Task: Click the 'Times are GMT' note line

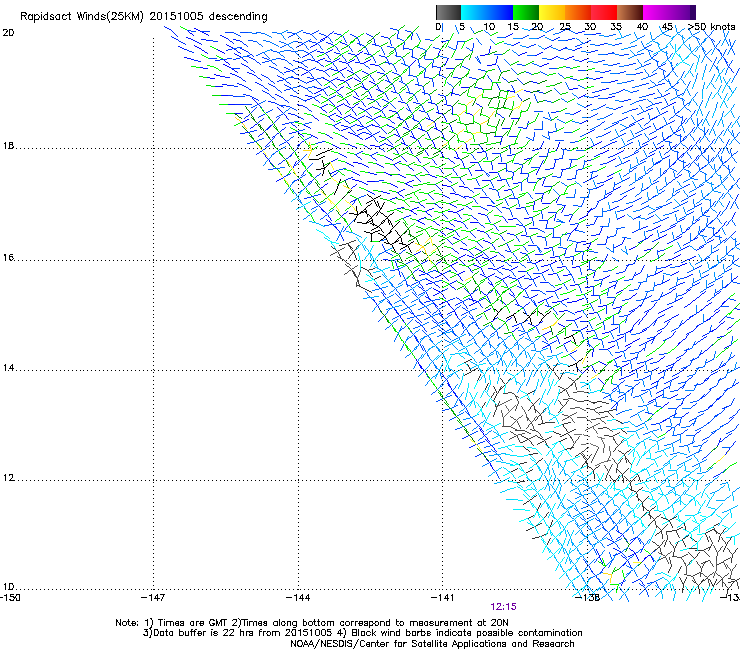Action: tap(312, 623)
